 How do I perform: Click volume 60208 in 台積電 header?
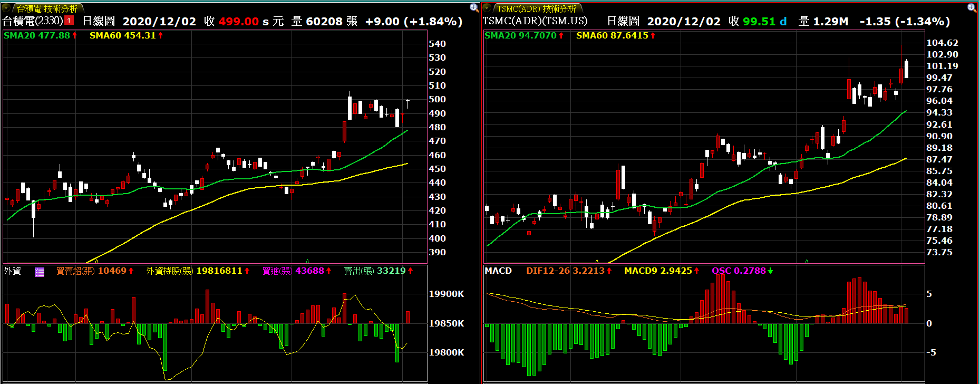click(324, 21)
